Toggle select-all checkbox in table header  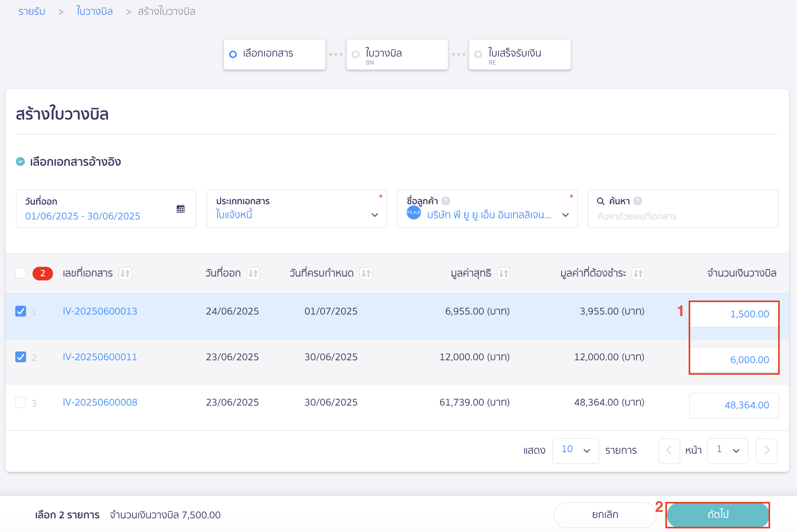(21, 273)
